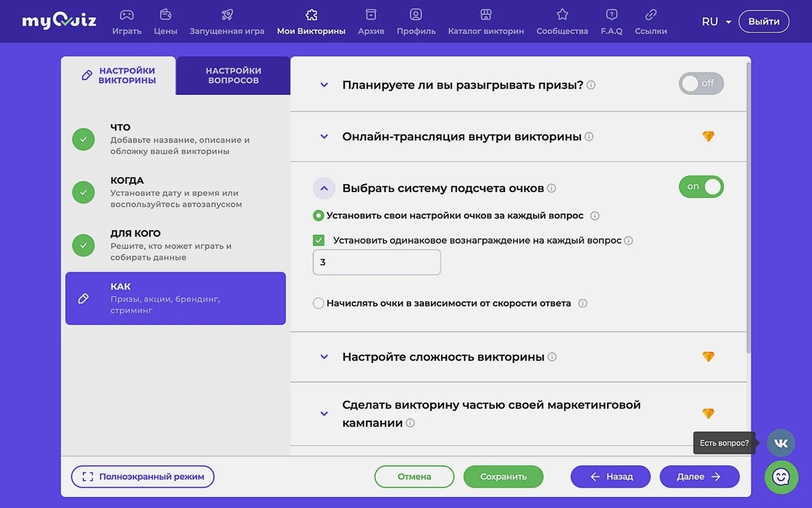Click the VK social network icon

tap(780, 443)
